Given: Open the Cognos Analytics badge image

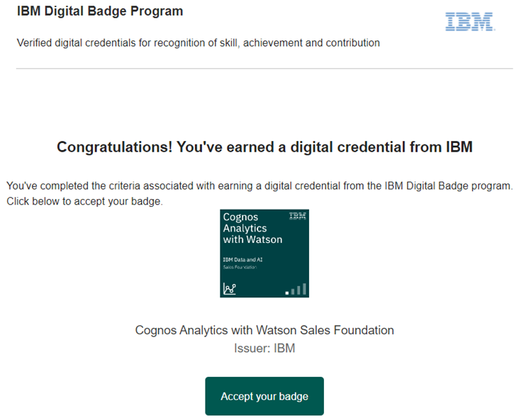Looking at the screenshot, I should pos(264,254).
